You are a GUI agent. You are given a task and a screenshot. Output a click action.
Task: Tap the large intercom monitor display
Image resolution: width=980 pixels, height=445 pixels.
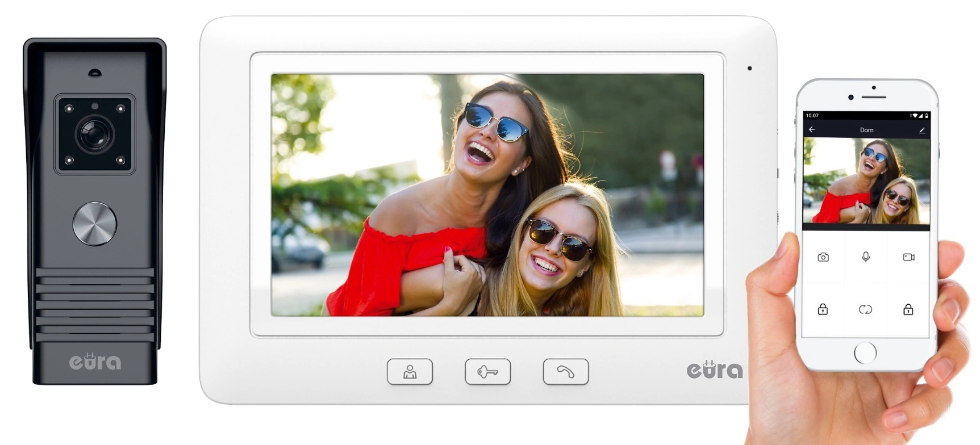(487, 195)
